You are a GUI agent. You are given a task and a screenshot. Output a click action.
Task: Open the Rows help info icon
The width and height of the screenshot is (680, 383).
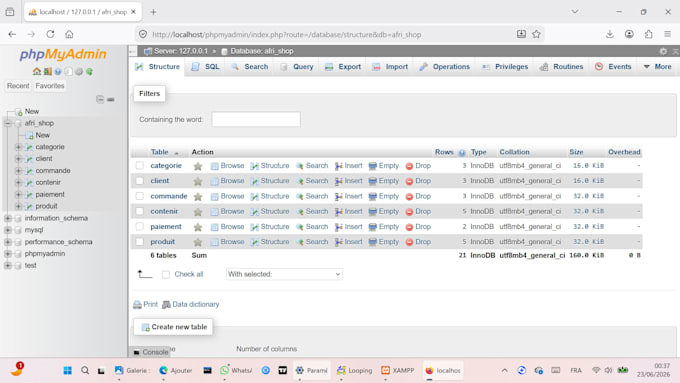pos(462,153)
